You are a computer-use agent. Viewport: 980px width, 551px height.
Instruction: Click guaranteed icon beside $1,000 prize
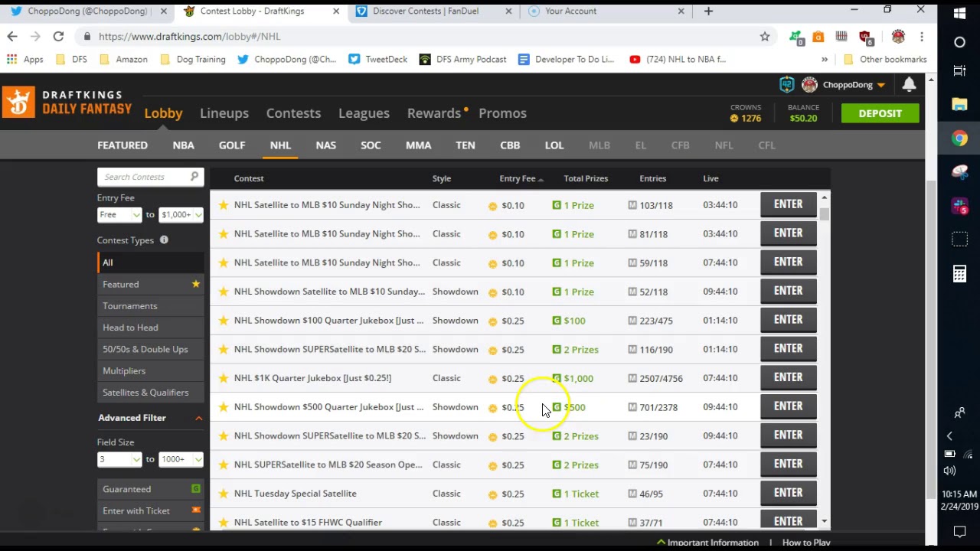pyautogui.click(x=557, y=378)
